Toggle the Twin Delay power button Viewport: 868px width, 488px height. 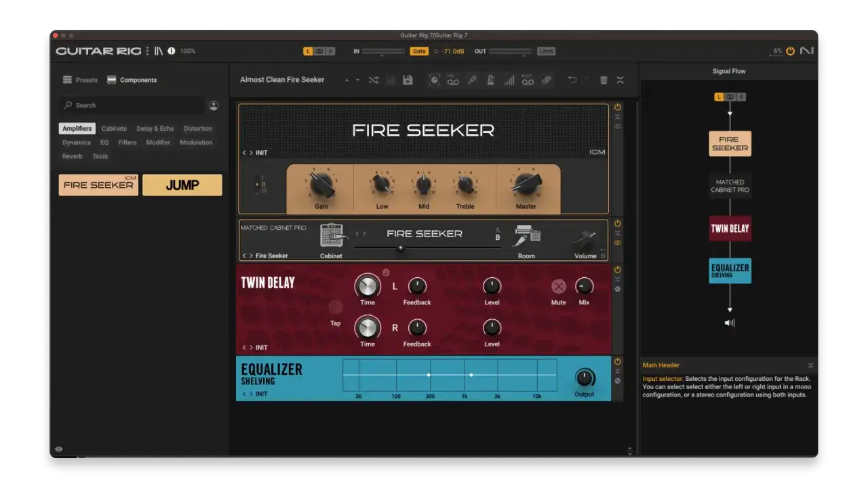(x=617, y=270)
